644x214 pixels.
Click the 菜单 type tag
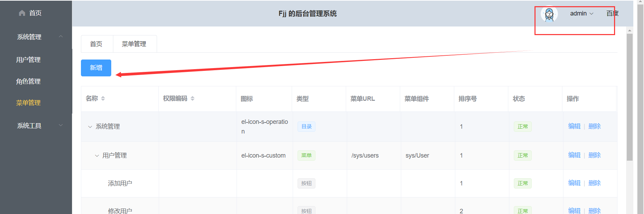point(307,156)
